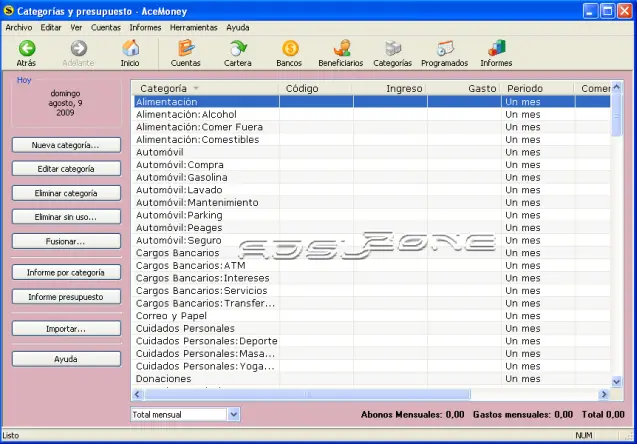Open the Ver menu
Viewport: 637px width, 444px height.
[76, 28]
